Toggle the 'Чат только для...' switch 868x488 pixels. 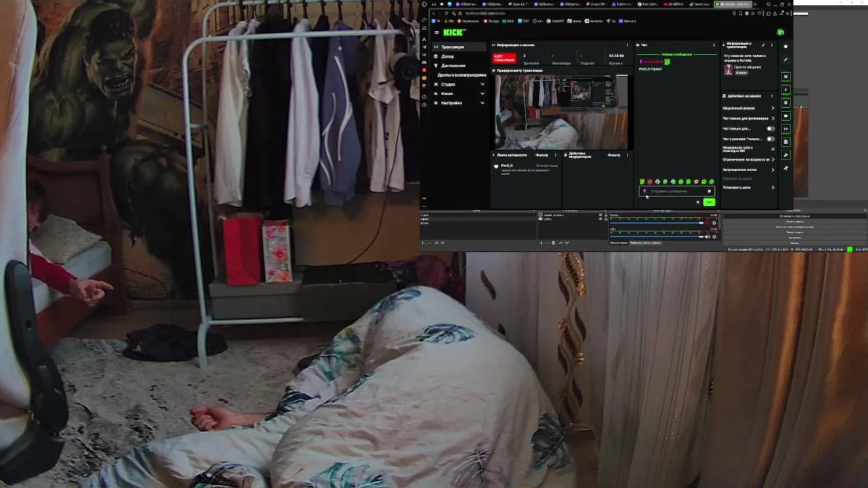770,128
